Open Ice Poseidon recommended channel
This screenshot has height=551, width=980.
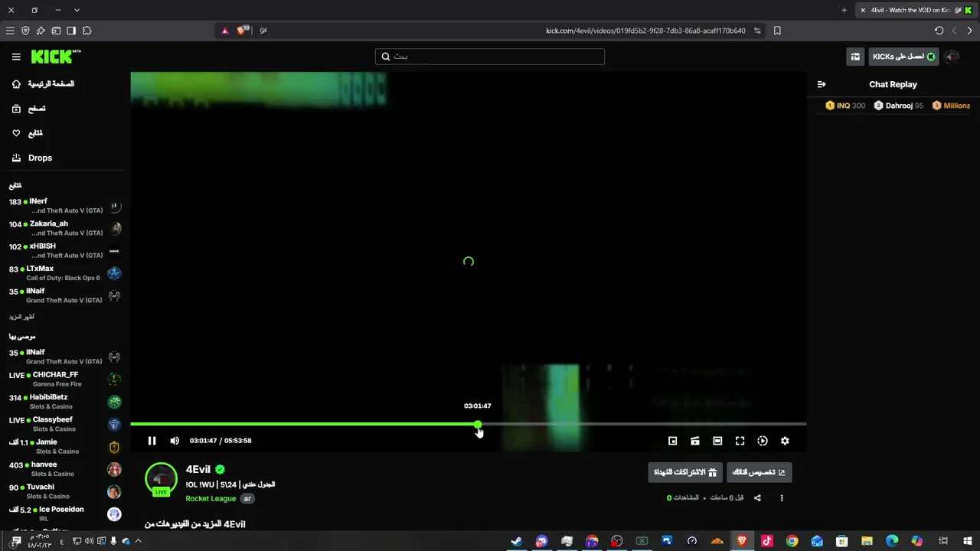click(65, 514)
